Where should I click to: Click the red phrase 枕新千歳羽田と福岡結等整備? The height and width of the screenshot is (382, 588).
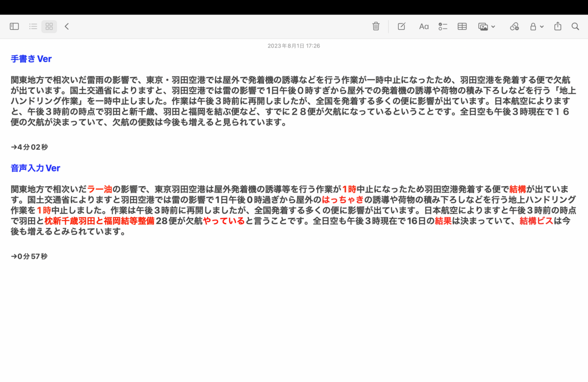(99, 221)
